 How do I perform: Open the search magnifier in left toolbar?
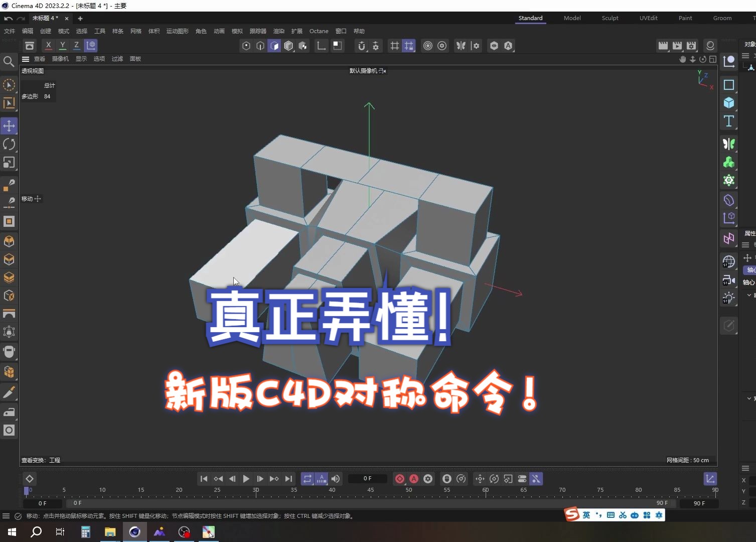coord(9,61)
